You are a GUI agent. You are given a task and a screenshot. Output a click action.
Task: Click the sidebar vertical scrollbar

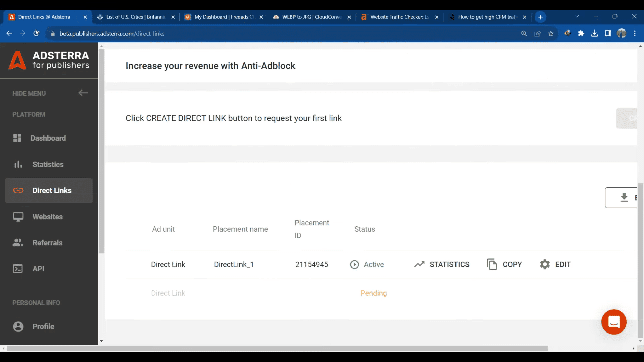(101, 151)
